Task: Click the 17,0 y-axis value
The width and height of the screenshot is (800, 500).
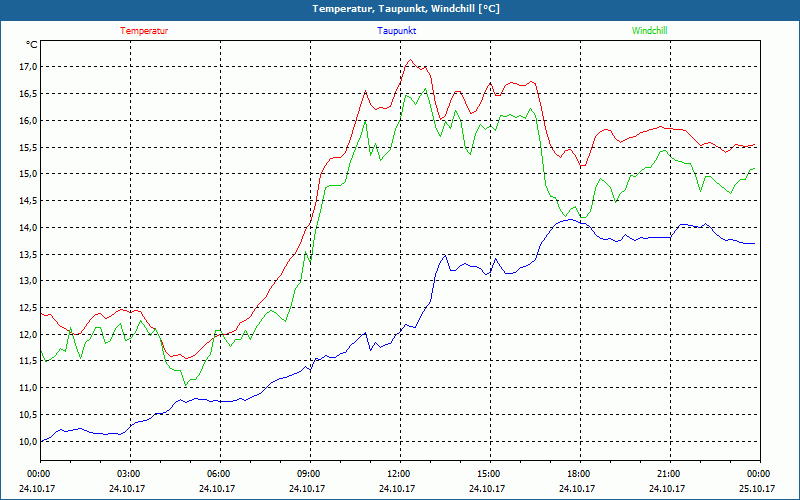Action: tap(28, 67)
